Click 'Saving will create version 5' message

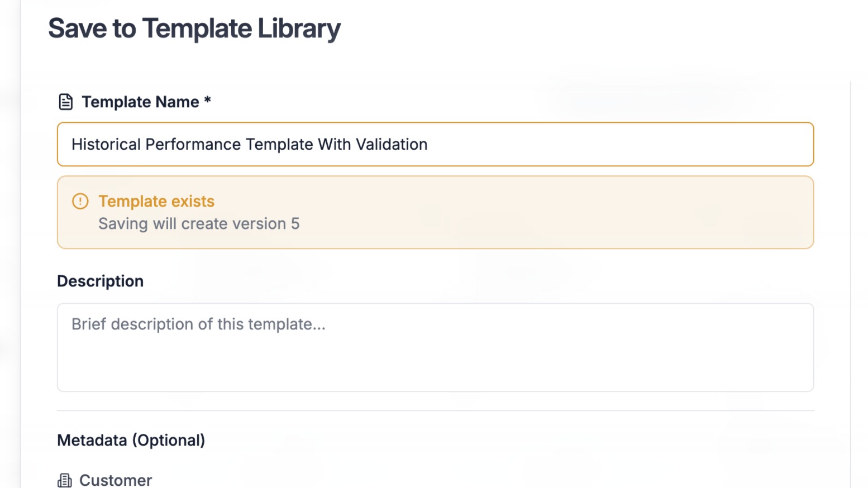199,224
